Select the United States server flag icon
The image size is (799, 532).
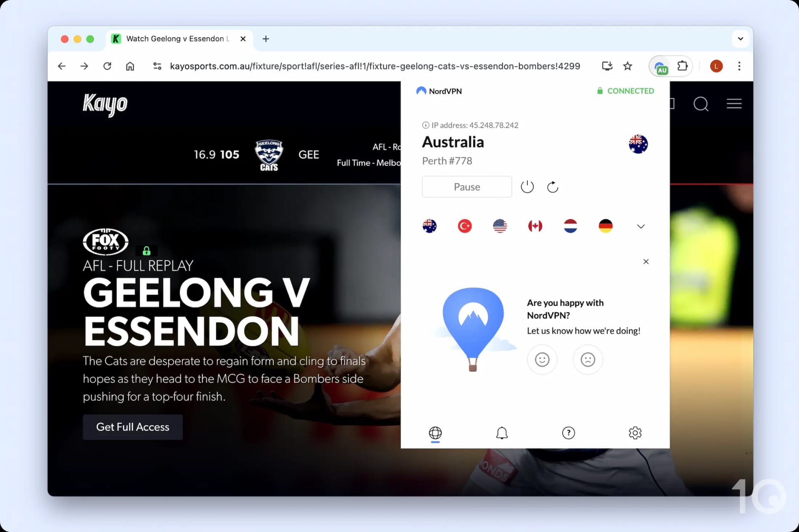pos(500,226)
